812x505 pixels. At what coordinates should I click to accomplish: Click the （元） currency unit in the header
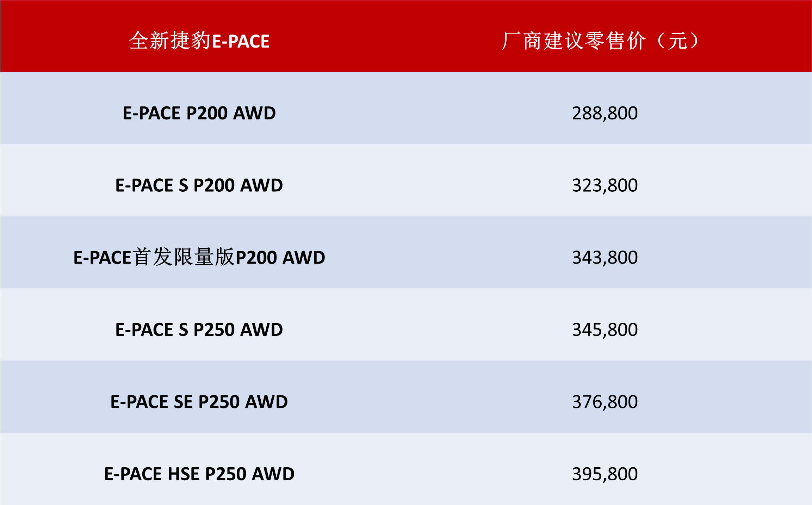coord(677,41)
